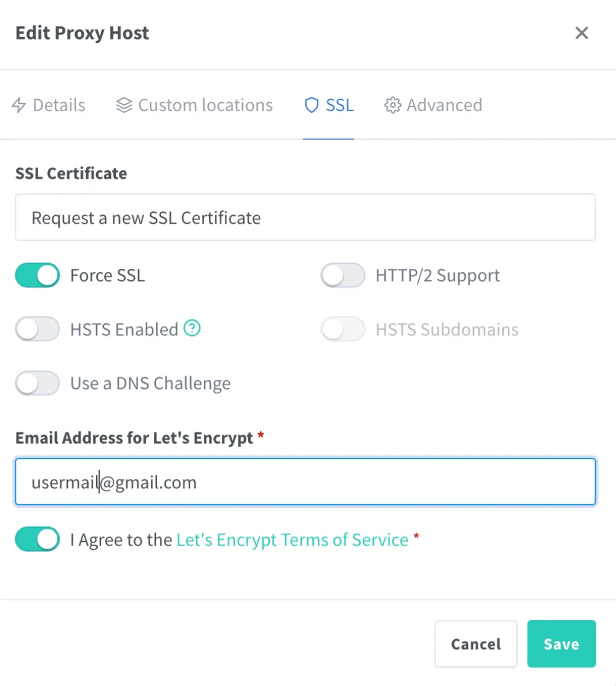Click the lightning bolt Details icon
The width and height of the screenshot is (616, 686).
click(x=19, y=105)
